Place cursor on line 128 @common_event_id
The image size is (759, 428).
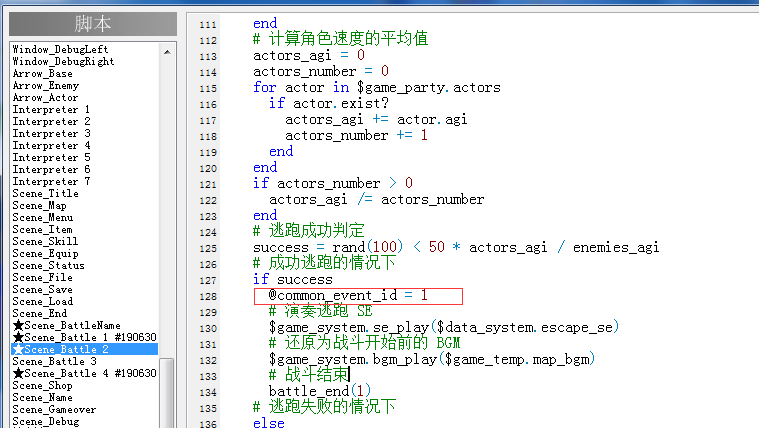tap(348, 295)
